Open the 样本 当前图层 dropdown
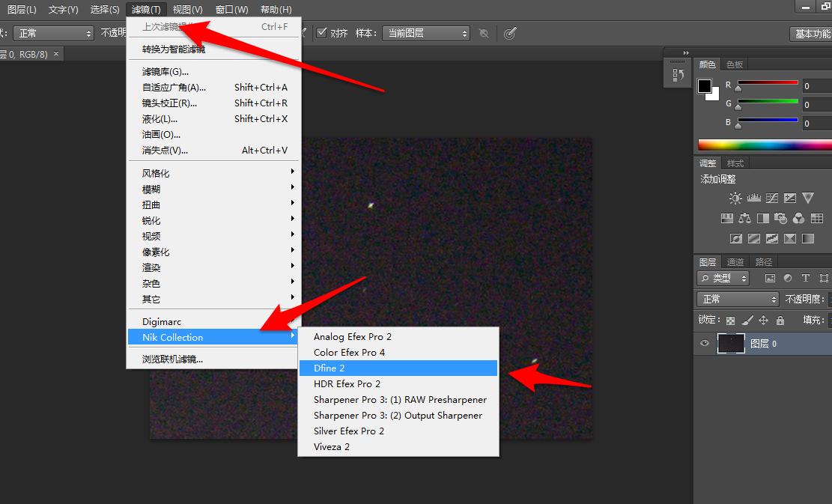 click(427, 34)
